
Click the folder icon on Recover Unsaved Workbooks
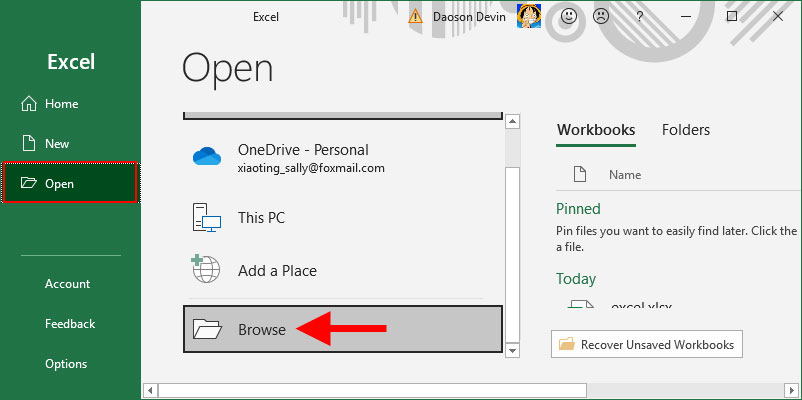pyautogui.click(x=567, y=344)
